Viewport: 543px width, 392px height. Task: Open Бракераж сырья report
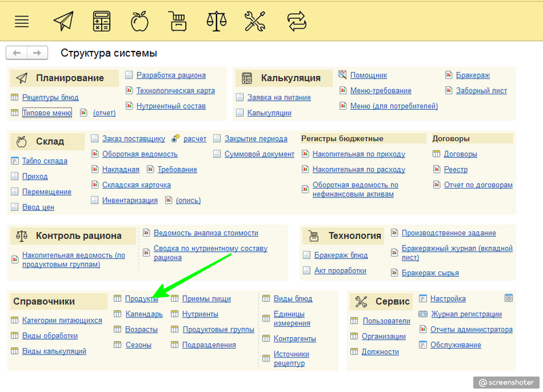(430, 273)
